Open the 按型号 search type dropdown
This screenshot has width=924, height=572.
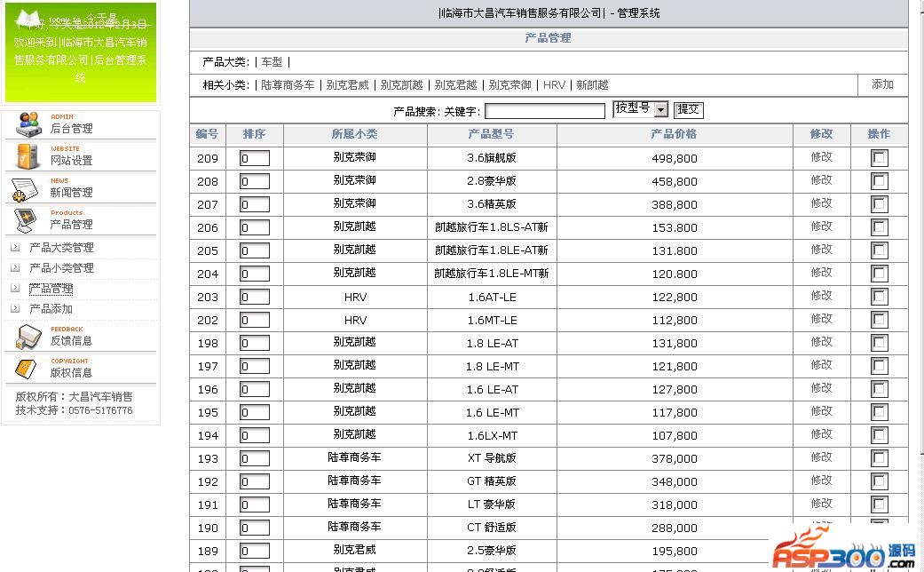pyautogui.click(x=641, y=109)
